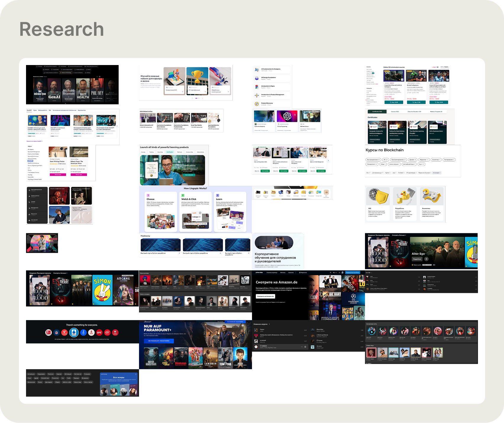Click search icon in Prime Video header
Image resolution: width=504 pixels, height=423 pixels.
click(x=331, y=273)
